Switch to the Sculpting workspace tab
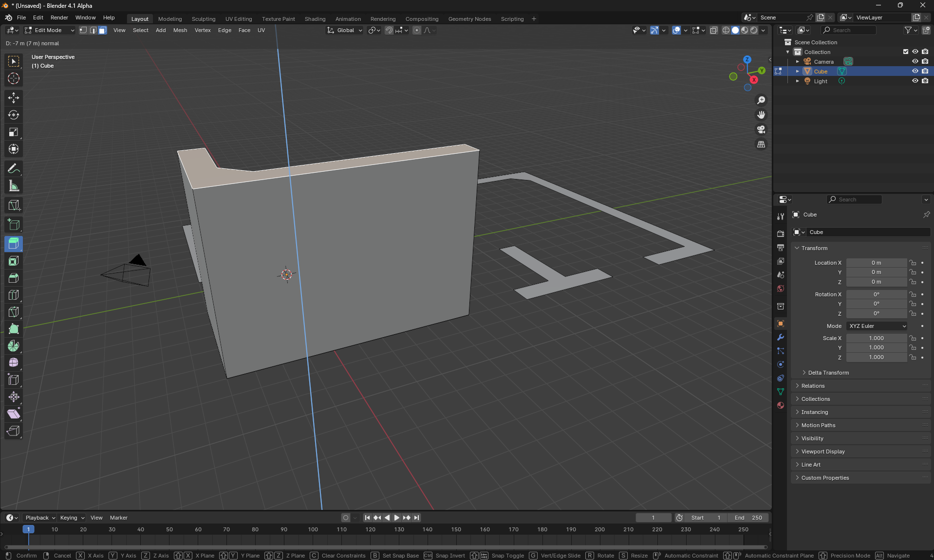 pos(204,19)
